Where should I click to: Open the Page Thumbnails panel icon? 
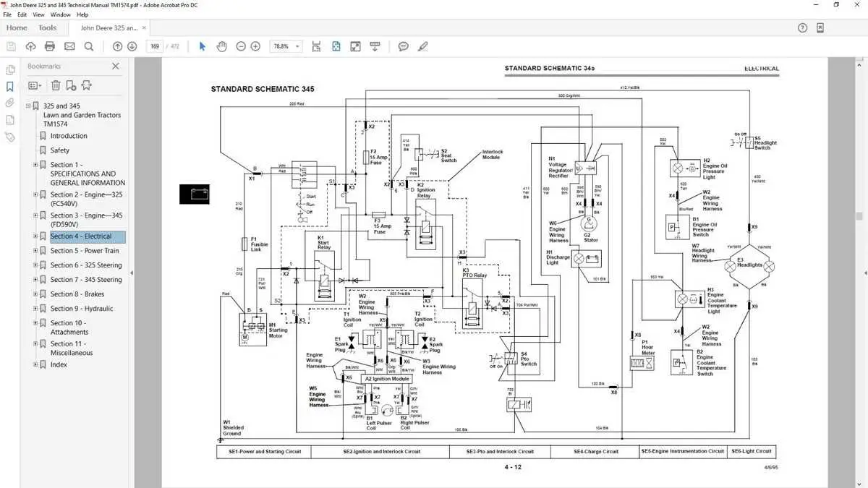point(10,70)
